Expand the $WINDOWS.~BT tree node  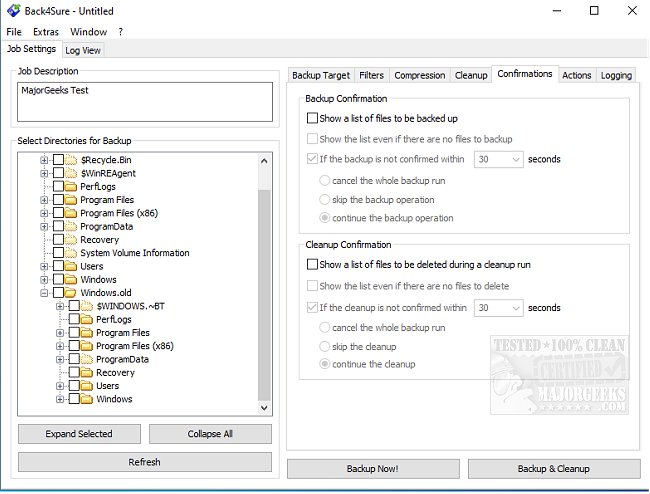click(x=60, y=306)
